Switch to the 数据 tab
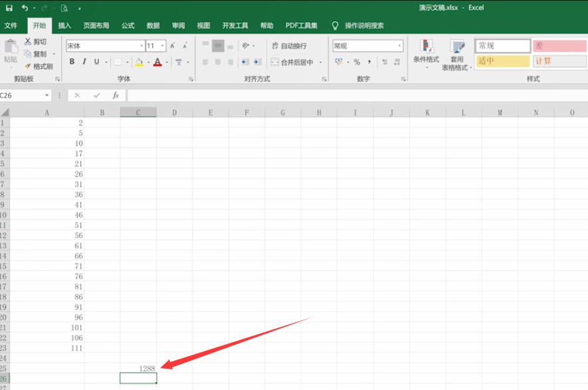This screenshot has width=588, height=390. coord(153,25)
